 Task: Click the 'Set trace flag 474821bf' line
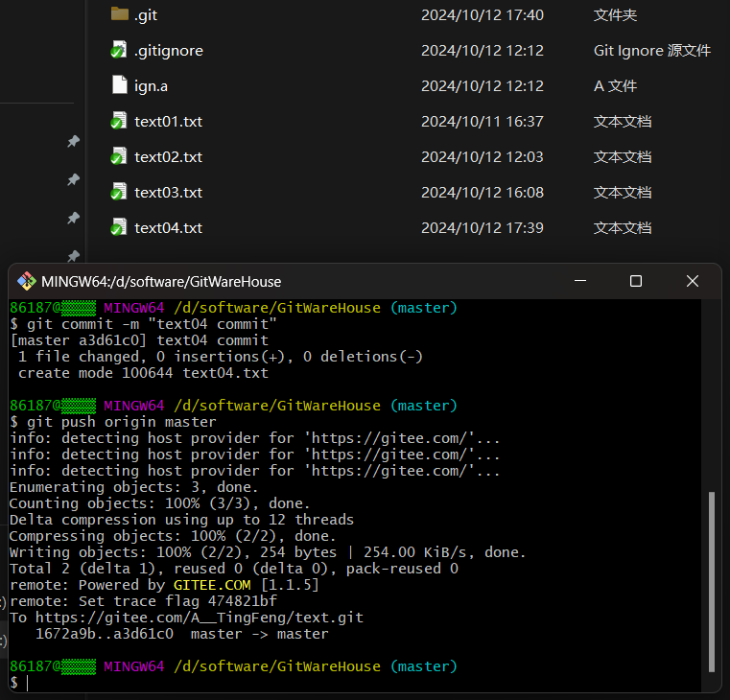[x=143, y=601]
